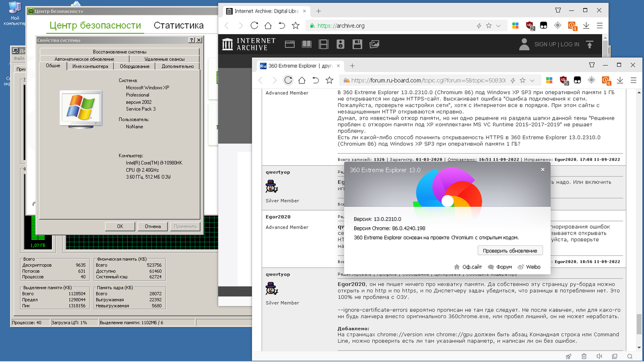The width and height of the screenshot is (644, 362).
Task: Open the Удаленные сеансы tab
Action: 165,59
